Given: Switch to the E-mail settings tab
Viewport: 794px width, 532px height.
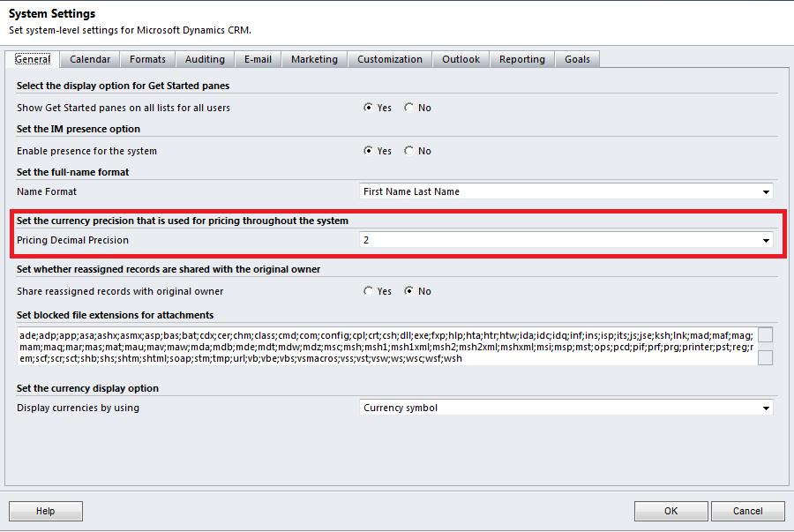Looking at the screenshot, I should click(x=258, y=59).
